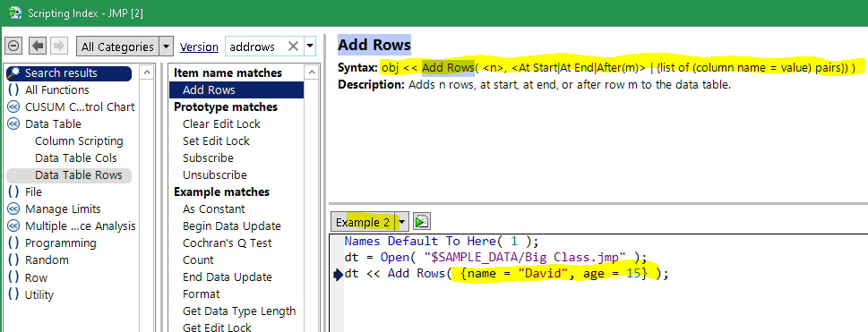Select the Random category
Viewport: 868px width, 332px height.
47,260
